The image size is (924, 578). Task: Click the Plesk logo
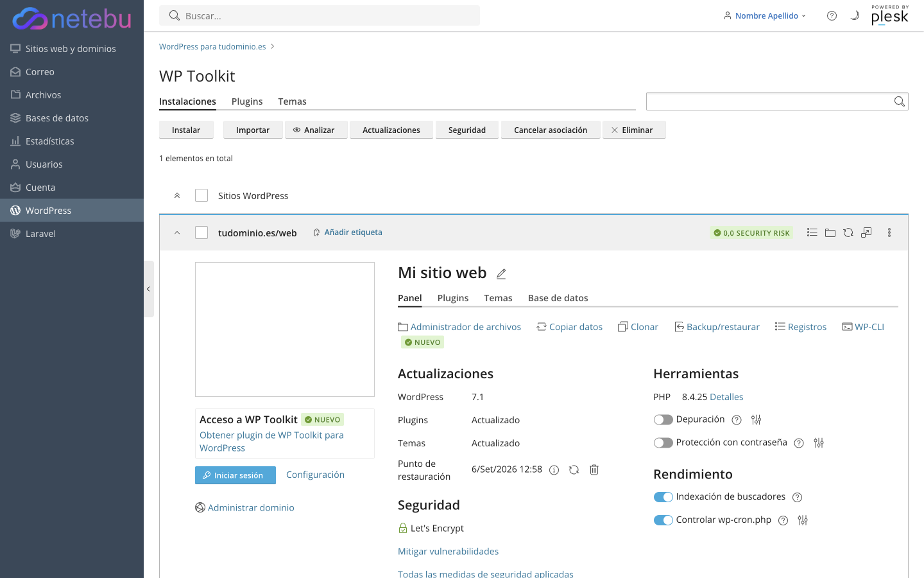click(x=889, y=15)
